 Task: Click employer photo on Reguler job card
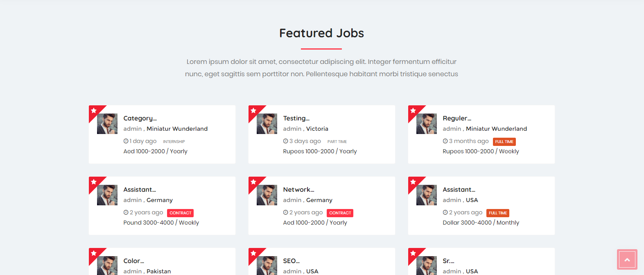427,124
